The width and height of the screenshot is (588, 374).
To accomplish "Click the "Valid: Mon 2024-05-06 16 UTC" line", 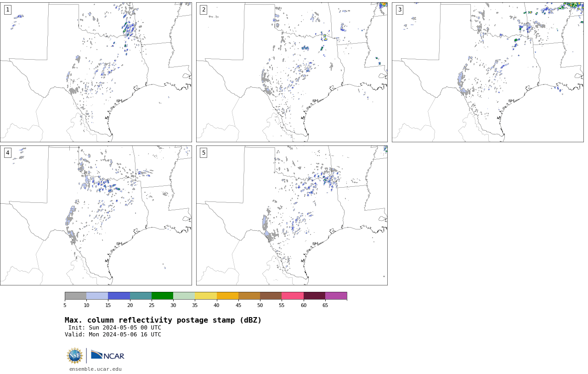I will point(113,335).
